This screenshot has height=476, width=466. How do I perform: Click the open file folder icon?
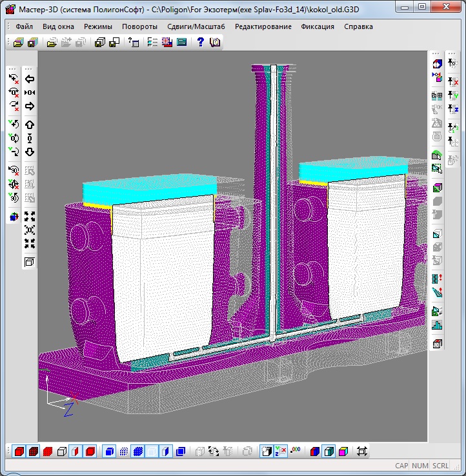(x=18, y=43)
